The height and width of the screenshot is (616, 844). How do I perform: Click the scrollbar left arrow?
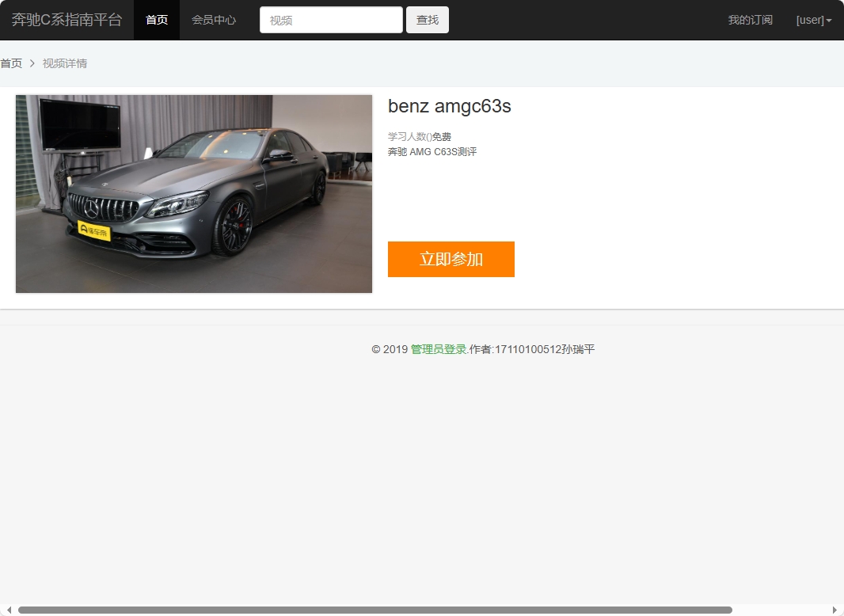pyautogui.click(x=9, y=610)
